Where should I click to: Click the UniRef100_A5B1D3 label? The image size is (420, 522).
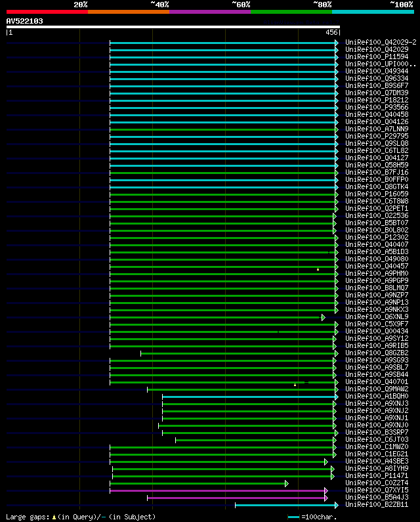[x=377, y=252]
